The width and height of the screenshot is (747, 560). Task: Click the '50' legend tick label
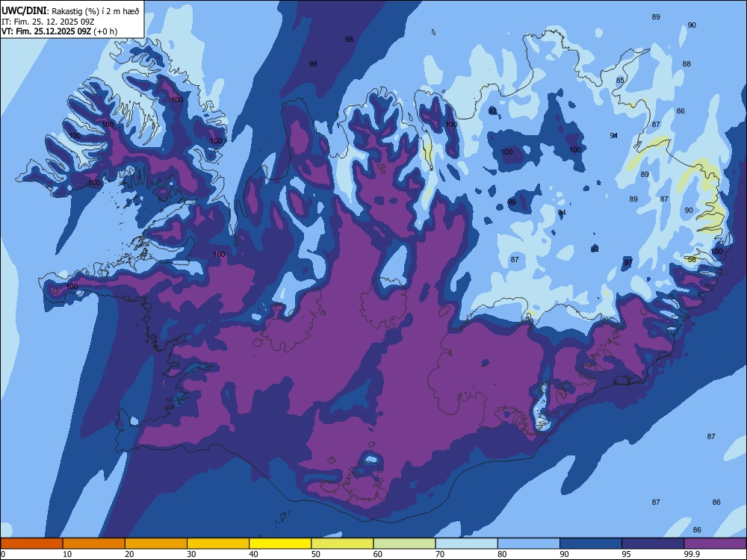pyautogui.click(x=315, y=554)
